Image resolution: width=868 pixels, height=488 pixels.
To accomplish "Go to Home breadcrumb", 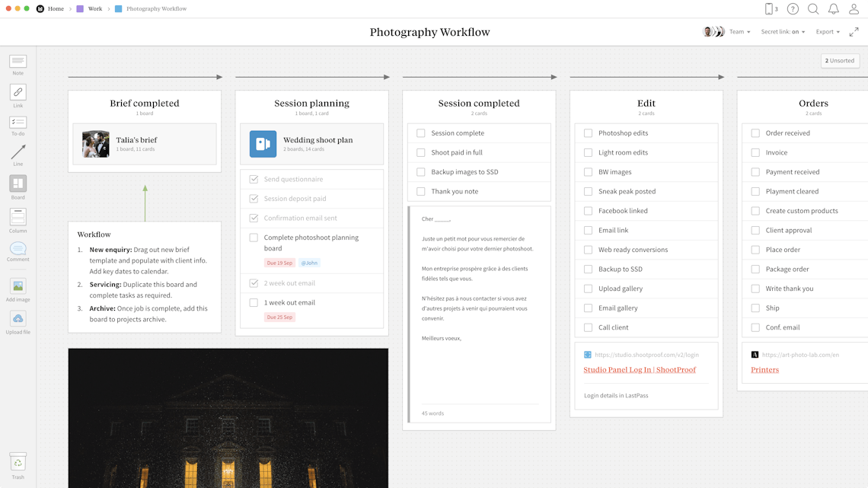I will pyautogui.click(x=56, y=9).
